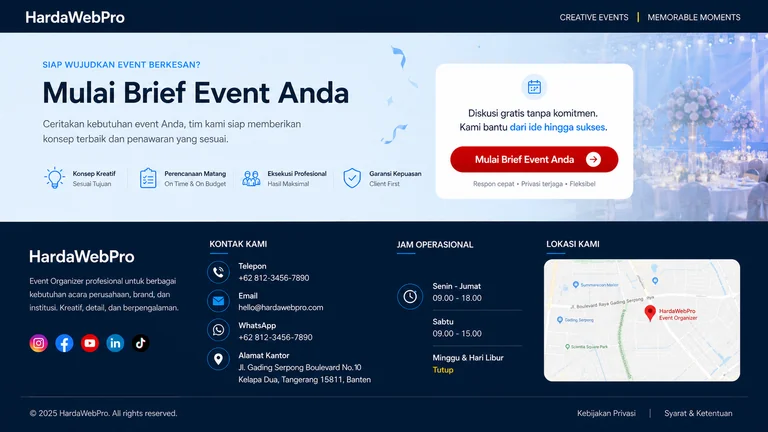This screenshot has height=432, width=768.
Task: Click the yellow Tutup status text
Action: point(443,370)
